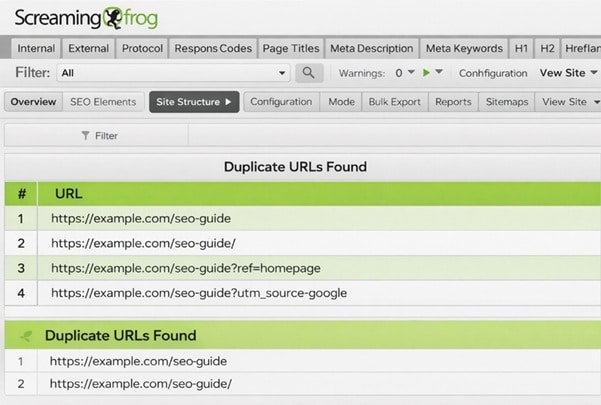Select row 1 https://example.com/seo-guide in upper table
The image size is (601, 405).
tap(303, 219)
